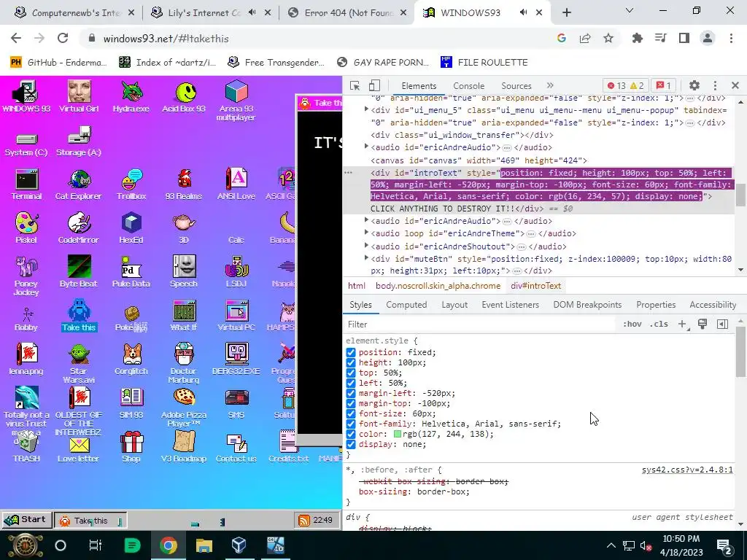
Task: Uncheck the font-family declaration
Action: coord(351,424)
